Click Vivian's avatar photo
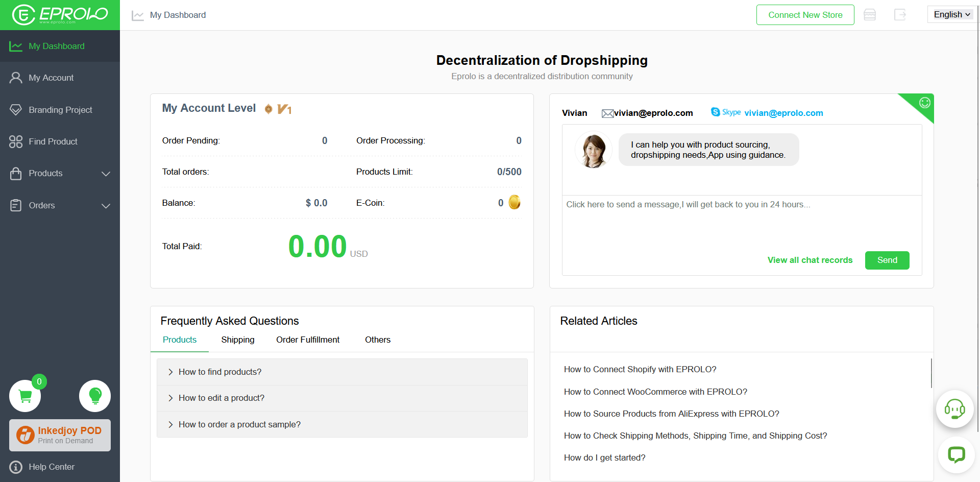 (x=593, y=150)
